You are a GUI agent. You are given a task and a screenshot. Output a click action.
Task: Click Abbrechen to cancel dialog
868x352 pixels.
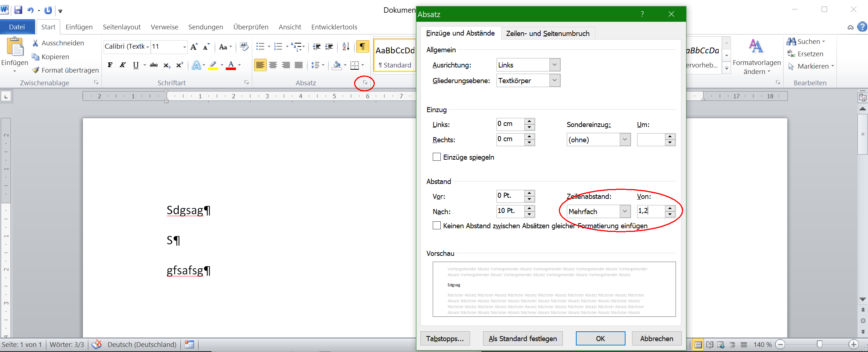pos(657,338)
